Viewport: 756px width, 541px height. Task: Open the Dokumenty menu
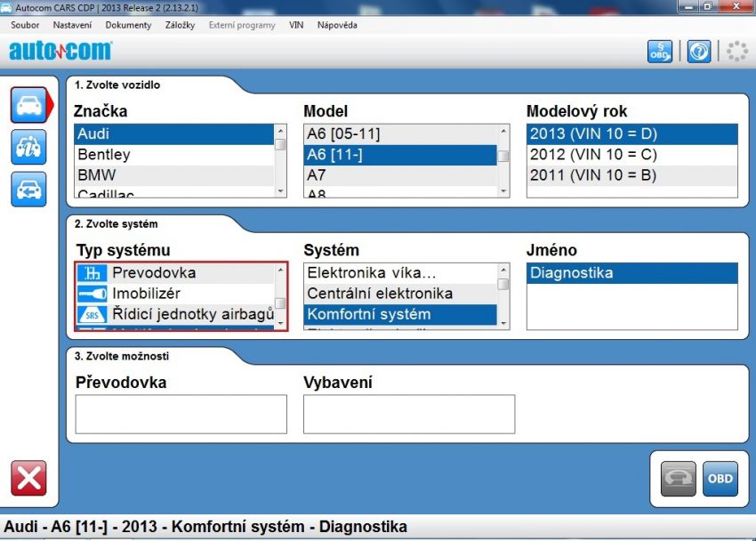tap(128, 25)
